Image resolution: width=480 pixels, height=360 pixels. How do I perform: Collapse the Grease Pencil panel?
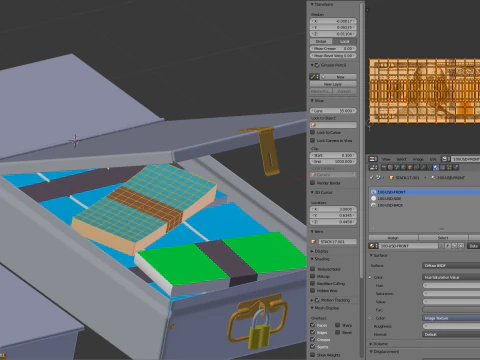click(312, 65)
